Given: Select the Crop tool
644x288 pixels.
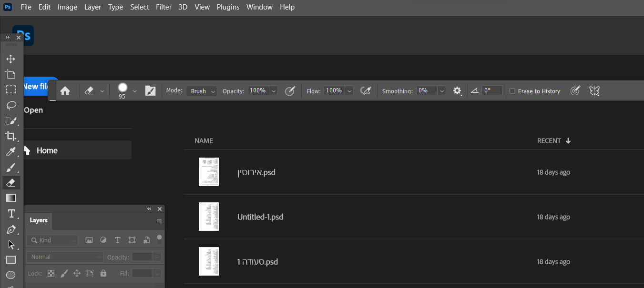Looking at the screenshot, I should (x=10, y=136).
